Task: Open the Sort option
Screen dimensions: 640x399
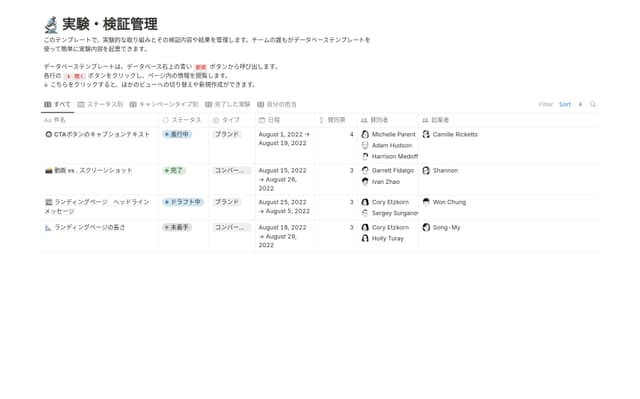Action: [565, 104]
